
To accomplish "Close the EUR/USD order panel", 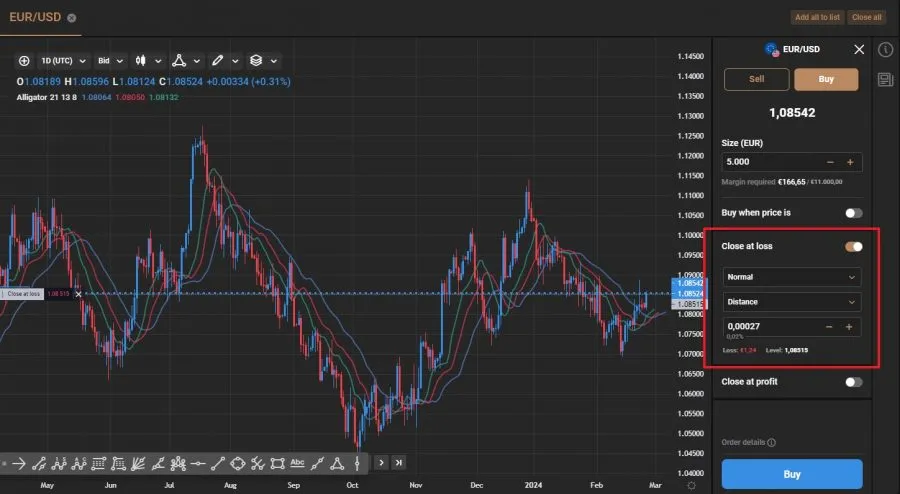I will (x=859, y=49).
